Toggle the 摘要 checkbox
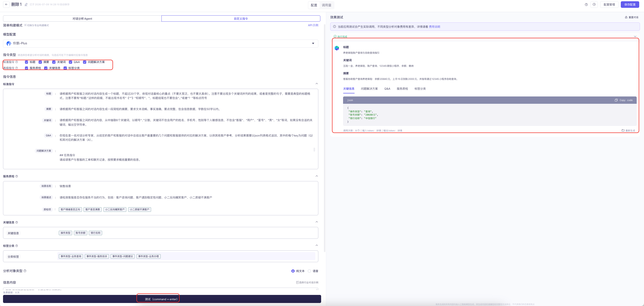The image size is (644, 306). [x=40, y=62]
